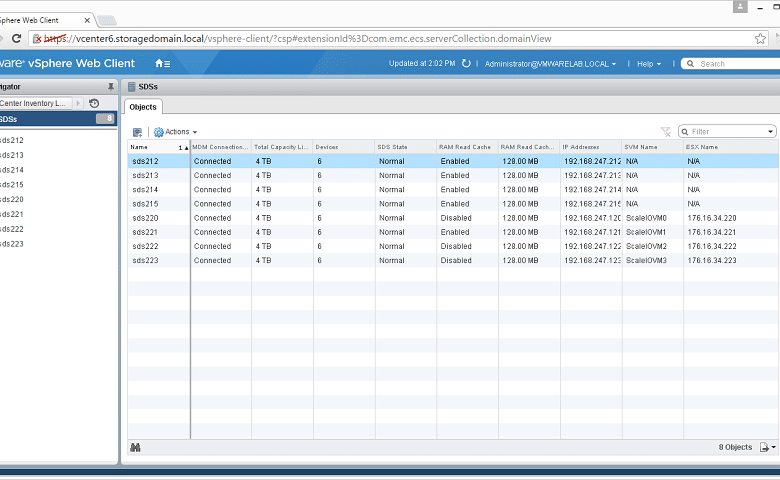Image resolution: width=780 pixels, height=480 pixels.
Task: Click sds214 name cell in table
Action: (x=145, y=190)
